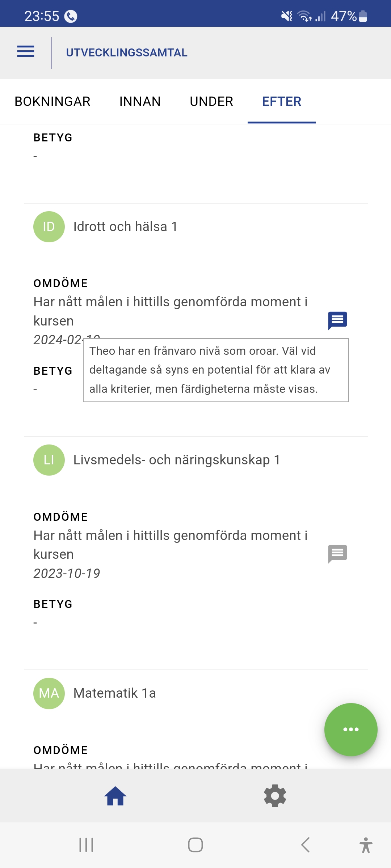
Task: Select the UNDER tab
Action: [211, 102]
